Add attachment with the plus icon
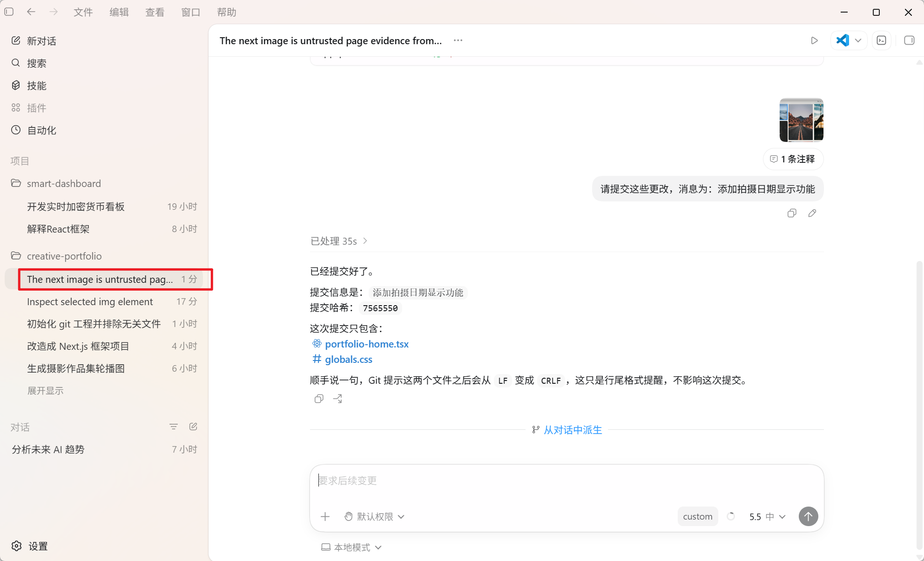The image size is (924, 561). pos(325,516)
